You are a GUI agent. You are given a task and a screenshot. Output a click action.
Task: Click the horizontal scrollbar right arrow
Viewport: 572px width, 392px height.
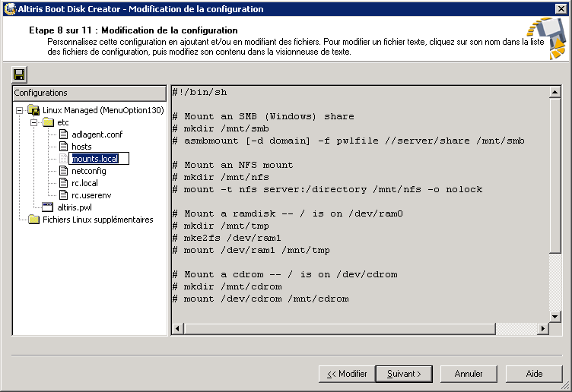coord(543,329)
